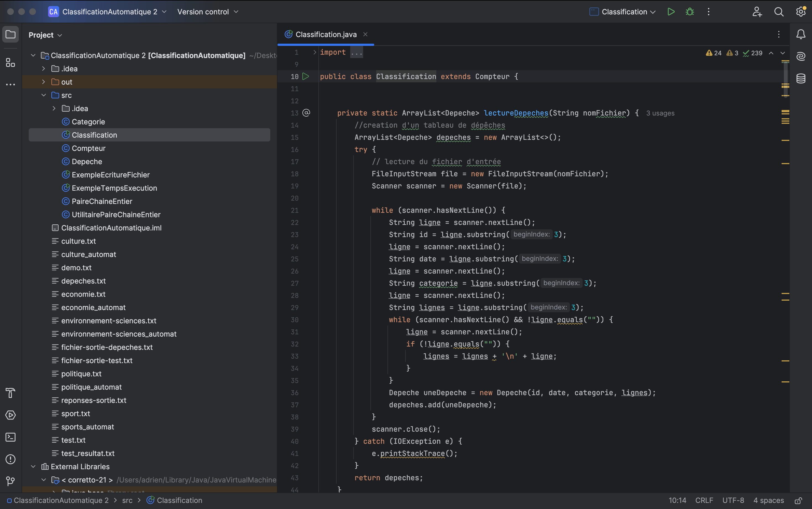Click the 4 spaces indent widget
The image size is (812, 509).
[769, 501]
